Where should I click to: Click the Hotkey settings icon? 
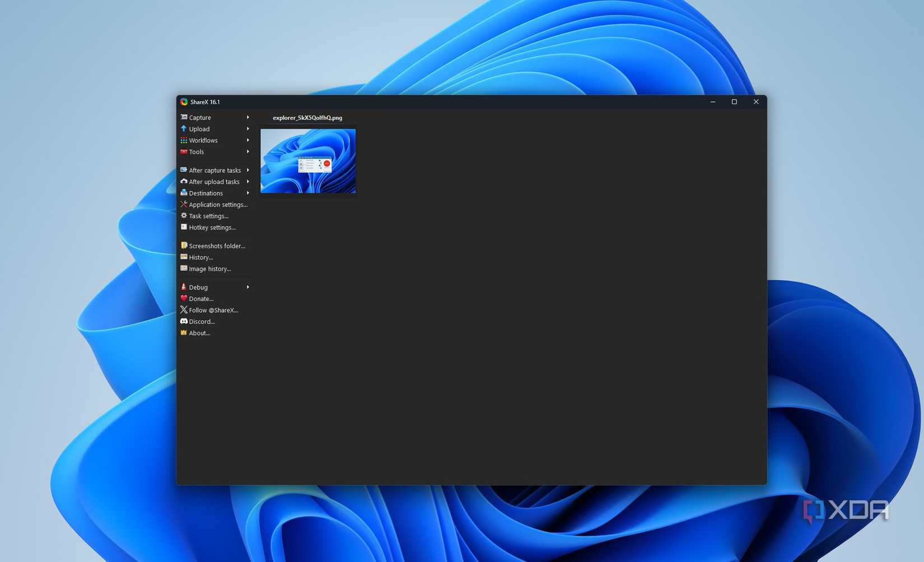pos(184,227)
